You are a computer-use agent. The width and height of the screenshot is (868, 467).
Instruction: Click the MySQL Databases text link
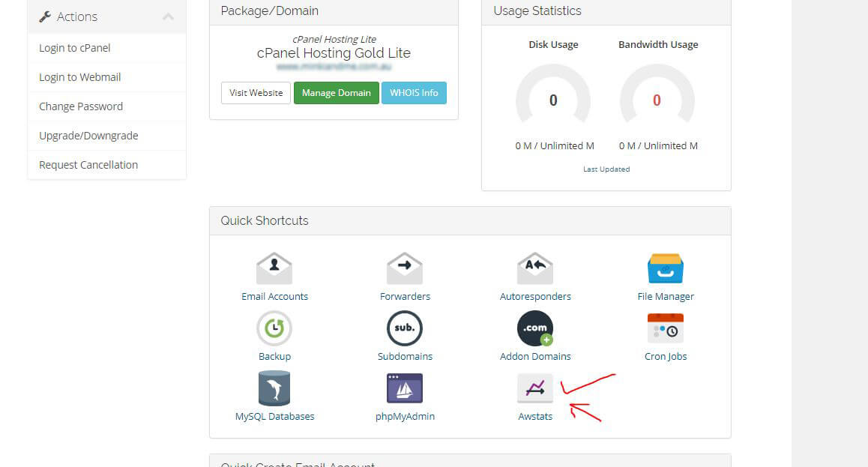pos(274,417)
